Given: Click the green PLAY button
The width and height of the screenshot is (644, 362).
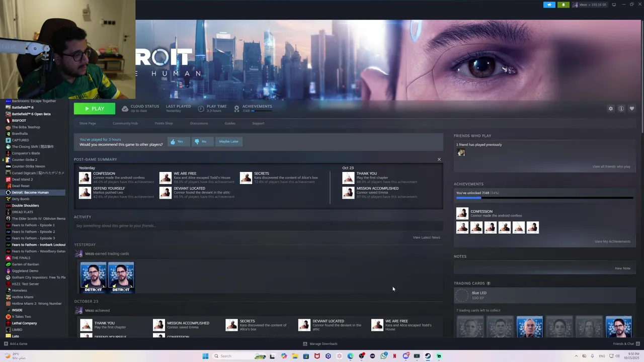Looking at the screenshot, I should pos(94,109).
